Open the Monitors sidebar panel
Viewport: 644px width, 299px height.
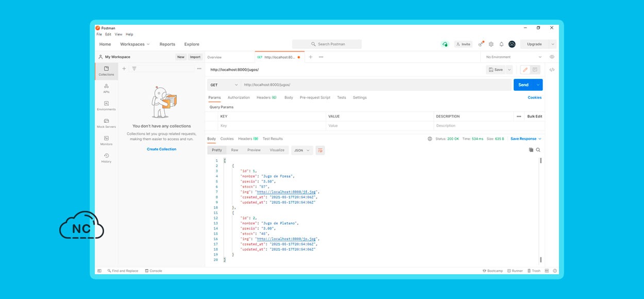coord(106,141)
